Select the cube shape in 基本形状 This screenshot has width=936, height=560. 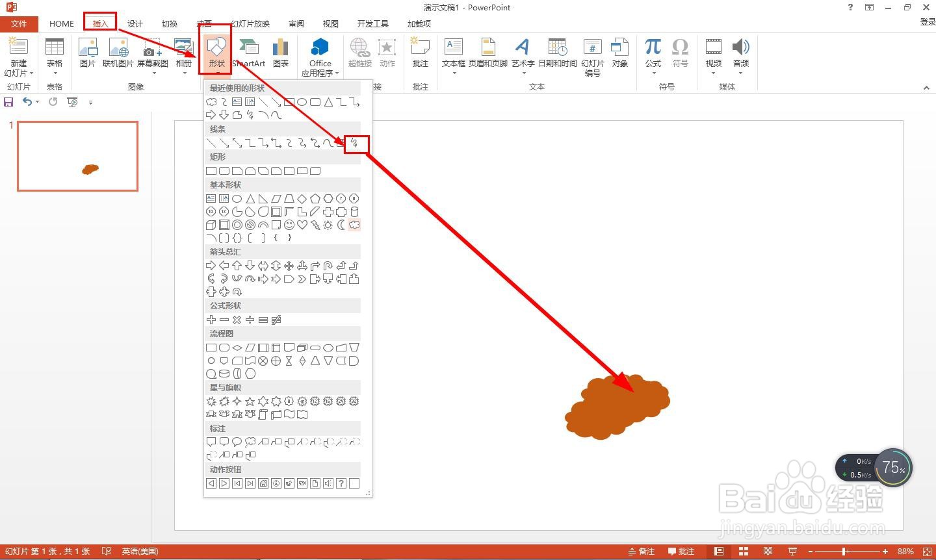coord(211,225)
